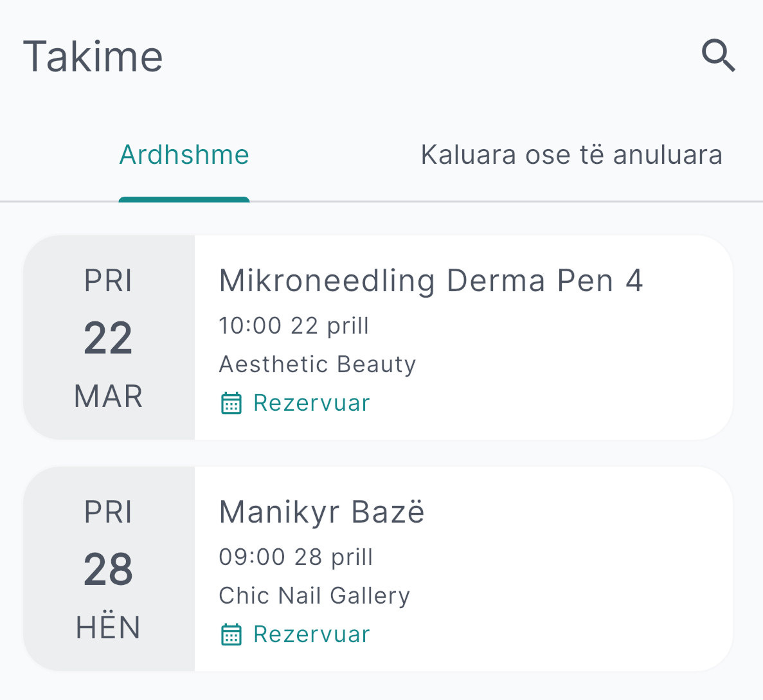Open Kaluara ose të anuluara tab

tap(571, 155)
